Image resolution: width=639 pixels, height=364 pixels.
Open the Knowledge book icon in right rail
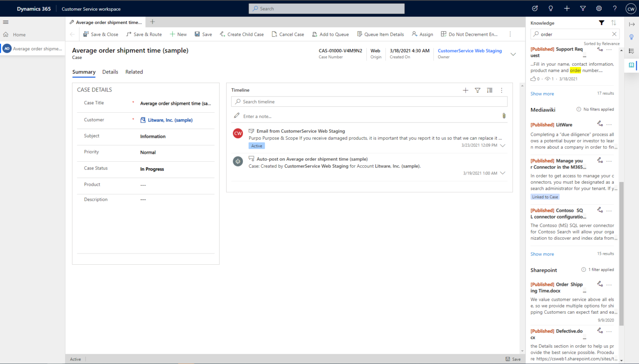(x=632, y=65)
